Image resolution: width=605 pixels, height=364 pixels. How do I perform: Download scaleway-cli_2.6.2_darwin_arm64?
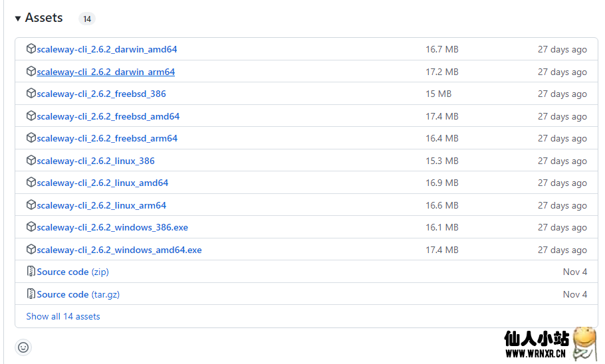click(x=106, y=72)
